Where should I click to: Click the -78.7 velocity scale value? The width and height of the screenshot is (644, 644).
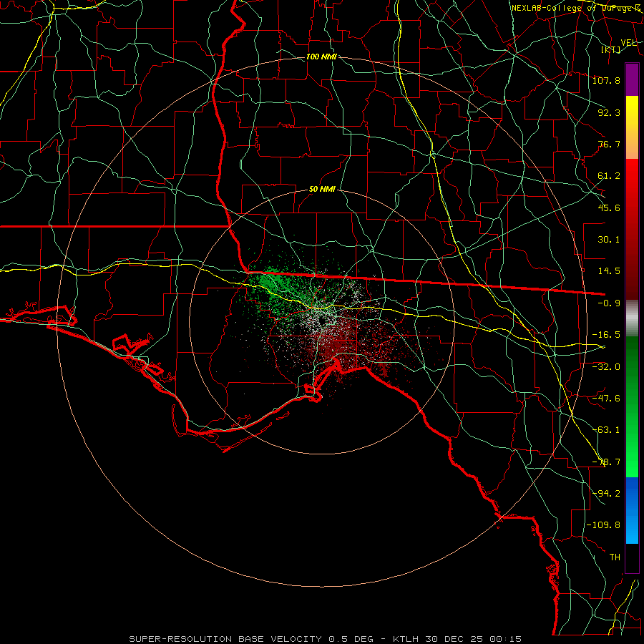pos(606,462)
